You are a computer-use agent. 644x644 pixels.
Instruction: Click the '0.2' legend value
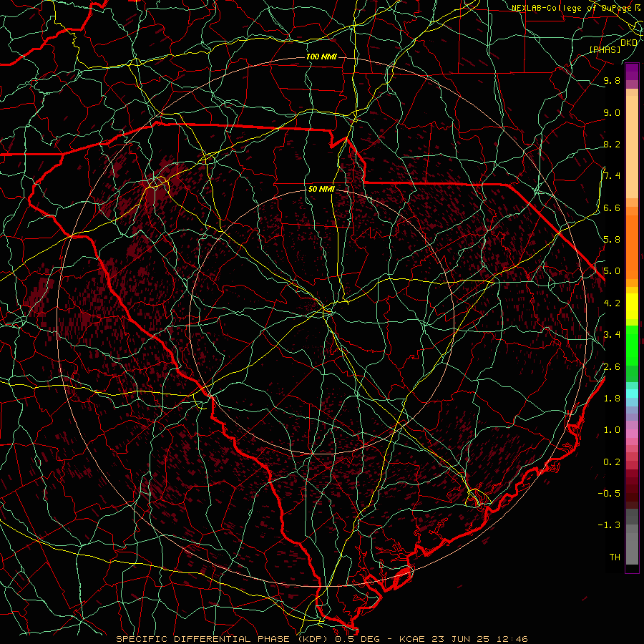point(612,462)
